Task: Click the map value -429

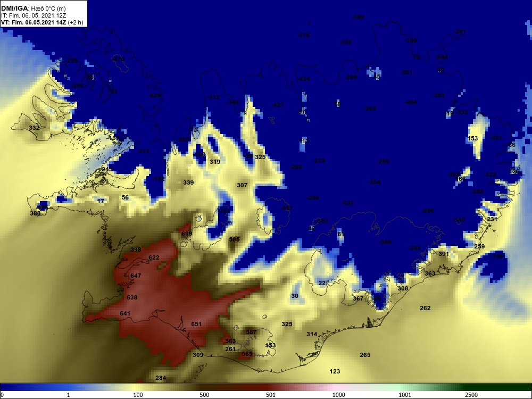Action: point(155,95)
